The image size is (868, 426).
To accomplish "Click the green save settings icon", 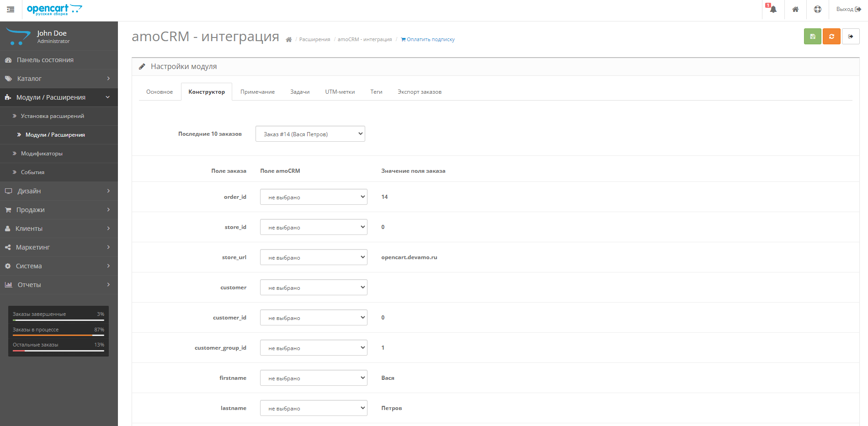I will coord(812,36).
